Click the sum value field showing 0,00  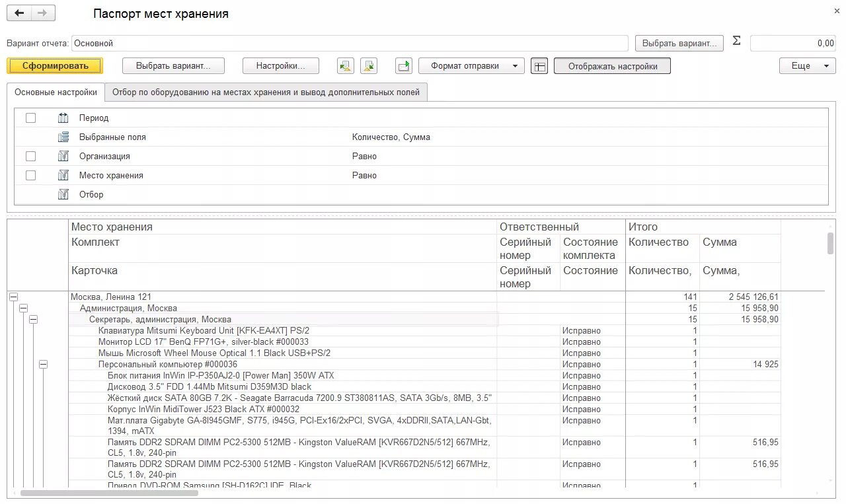coord(793,43)
